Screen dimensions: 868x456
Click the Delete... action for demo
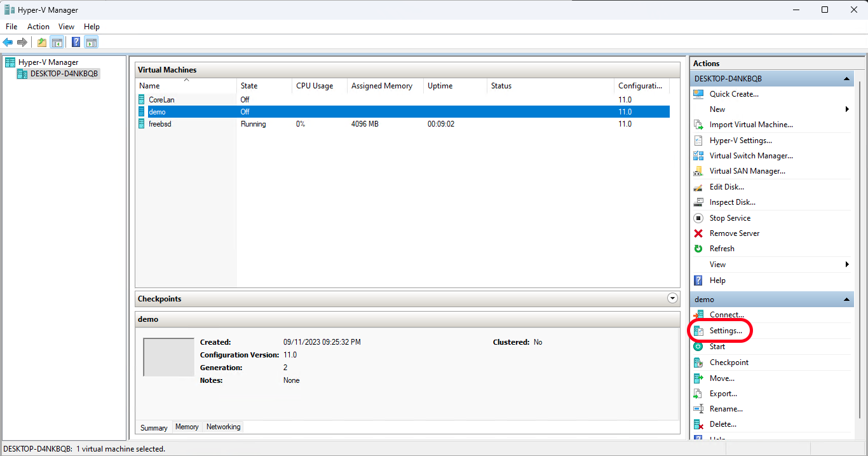[723, 424]
